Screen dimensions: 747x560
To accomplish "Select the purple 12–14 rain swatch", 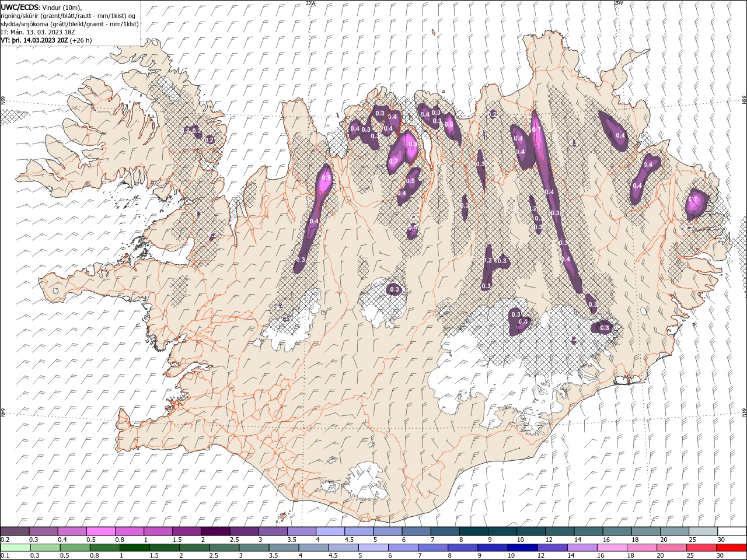I will pyautogui.click(x=552, y=548).
